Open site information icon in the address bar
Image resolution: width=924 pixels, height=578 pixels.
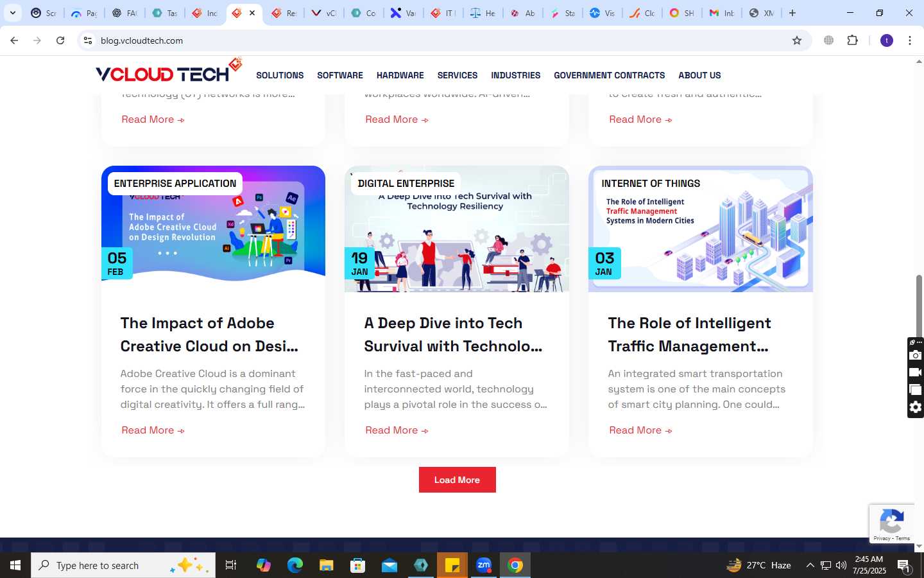(x=88, y=40)
